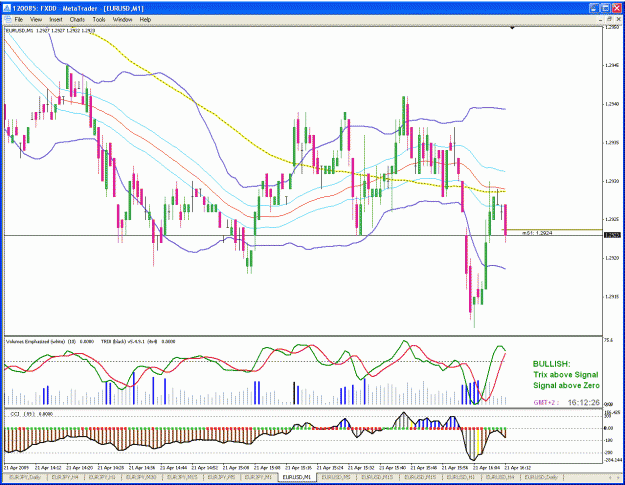Open the Tools menu
The image size is (625, 485).
99,19
